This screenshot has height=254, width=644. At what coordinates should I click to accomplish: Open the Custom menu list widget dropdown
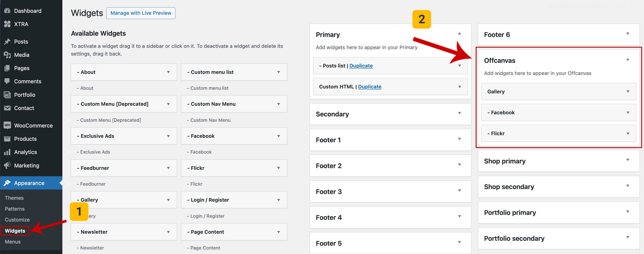pos(278,72)
